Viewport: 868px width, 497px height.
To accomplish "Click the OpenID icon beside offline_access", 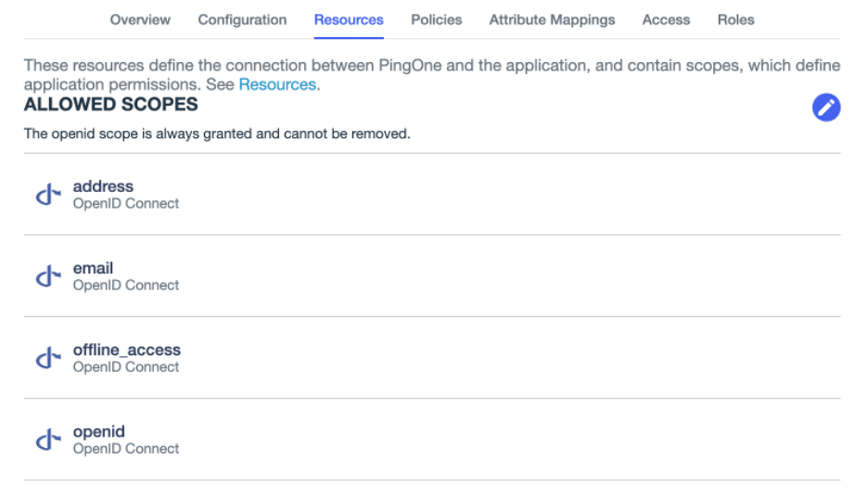I will tap(47, 358).
